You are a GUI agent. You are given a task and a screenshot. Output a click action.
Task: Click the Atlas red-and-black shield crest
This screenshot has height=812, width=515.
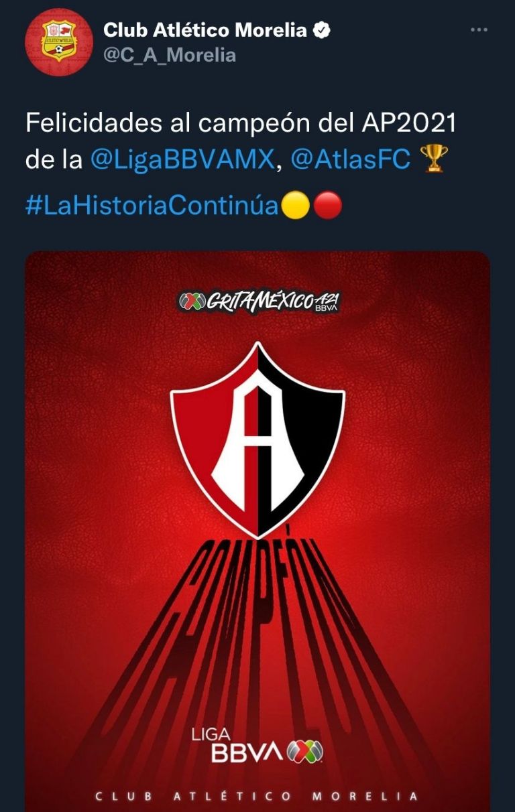pyautogui.click(x=257, y=439)
